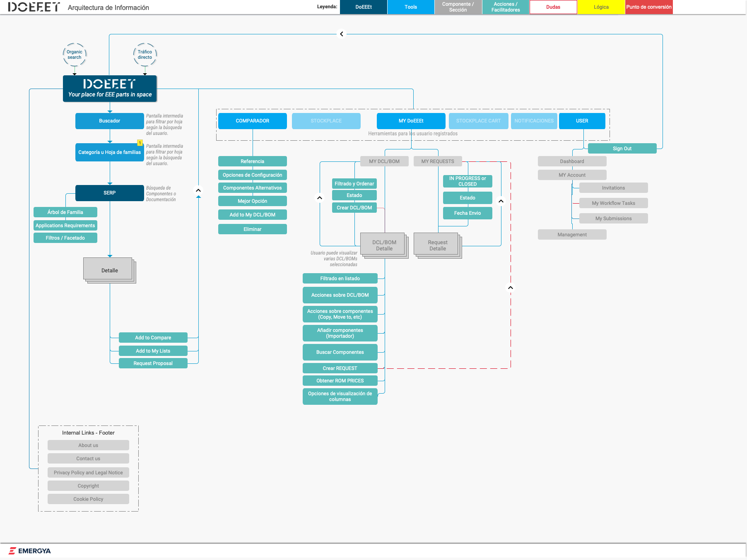Select Applications Requirements action
This screenshot has height=560, width=747.
65,226
